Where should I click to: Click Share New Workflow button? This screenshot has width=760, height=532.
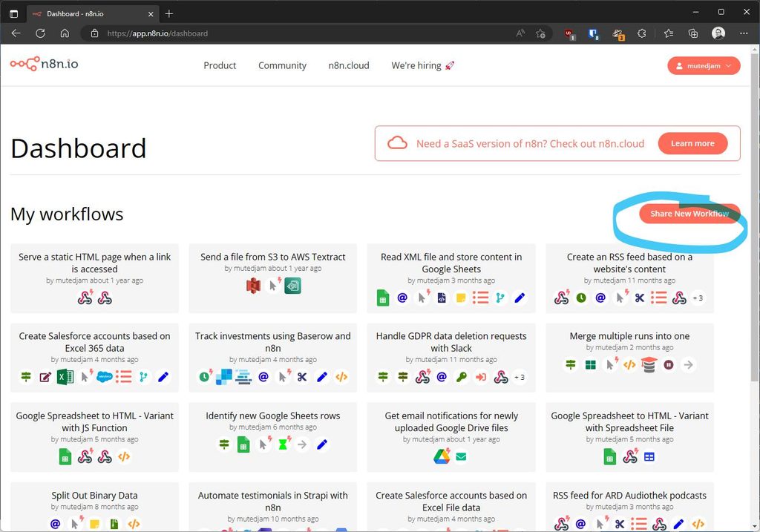coord(689,214)
